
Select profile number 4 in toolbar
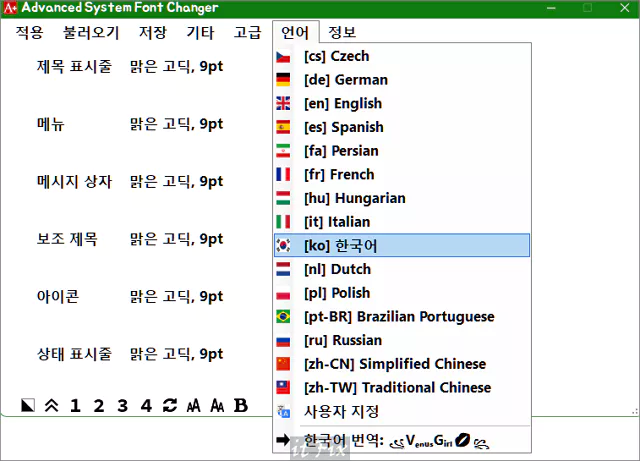[146, 405]
